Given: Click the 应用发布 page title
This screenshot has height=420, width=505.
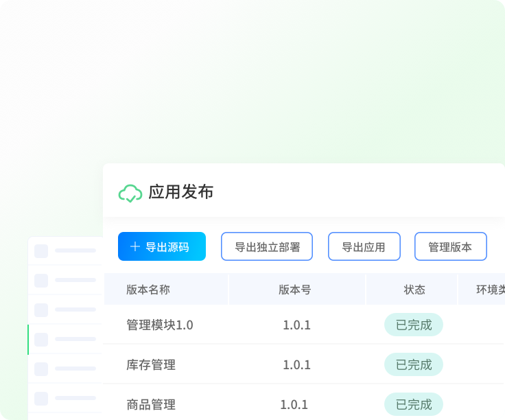Looking at the screenshot, I should pyautogui.click(x=181, y=192).
